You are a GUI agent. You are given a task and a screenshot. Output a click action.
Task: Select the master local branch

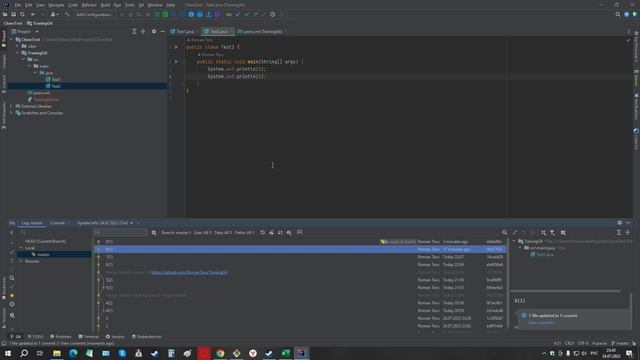click(43, 254)
